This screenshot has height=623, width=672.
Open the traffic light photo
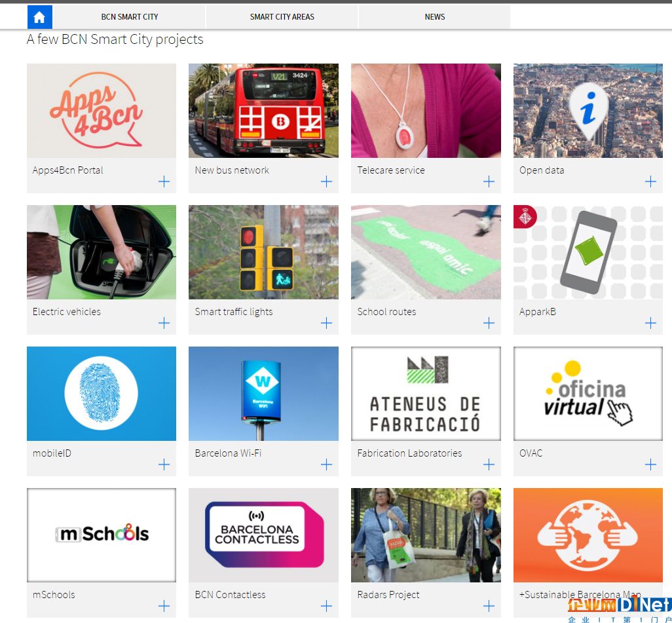pos(263,252)
